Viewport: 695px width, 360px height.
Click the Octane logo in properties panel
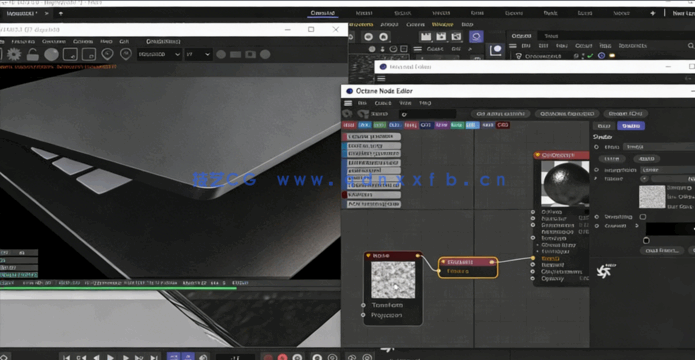pos(605,270)
